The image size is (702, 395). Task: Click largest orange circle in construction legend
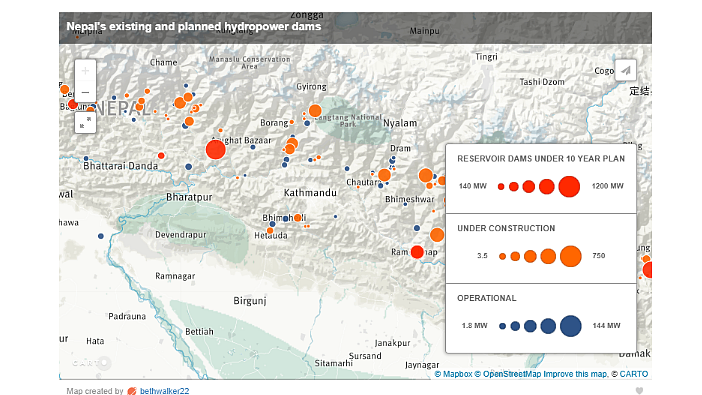pyautogui.click(x=570, y=256)
